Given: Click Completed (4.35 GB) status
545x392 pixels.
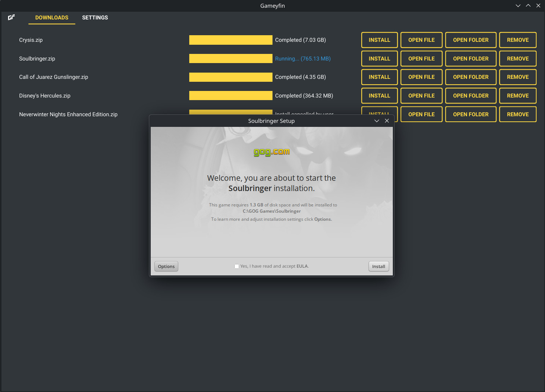Looking at the screenshot, I should click(300, 77).
